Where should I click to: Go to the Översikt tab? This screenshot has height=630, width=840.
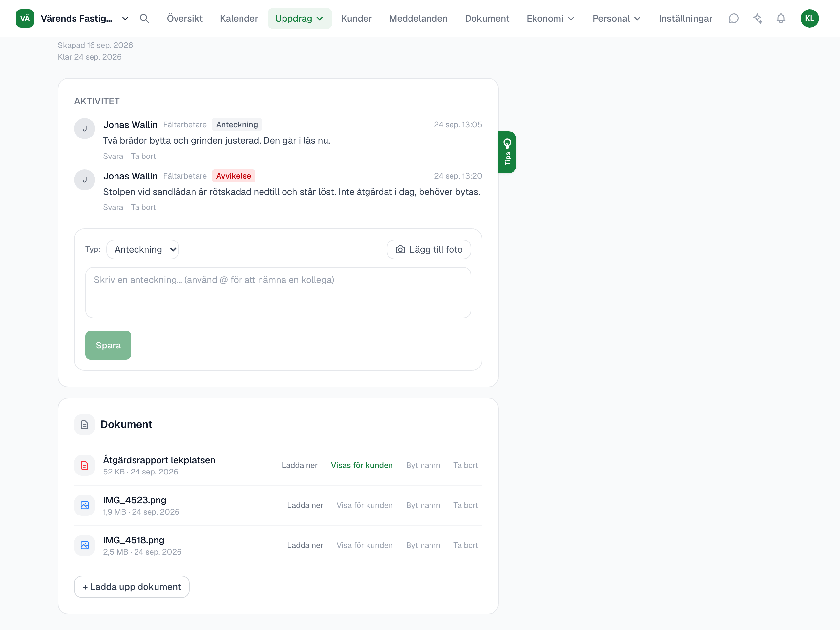[184, 18]
